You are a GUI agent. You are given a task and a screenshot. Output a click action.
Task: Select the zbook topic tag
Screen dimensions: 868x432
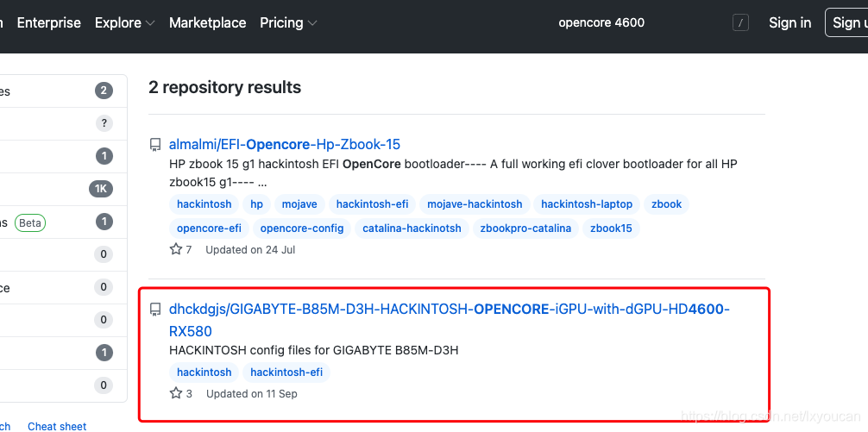[666, 204]
